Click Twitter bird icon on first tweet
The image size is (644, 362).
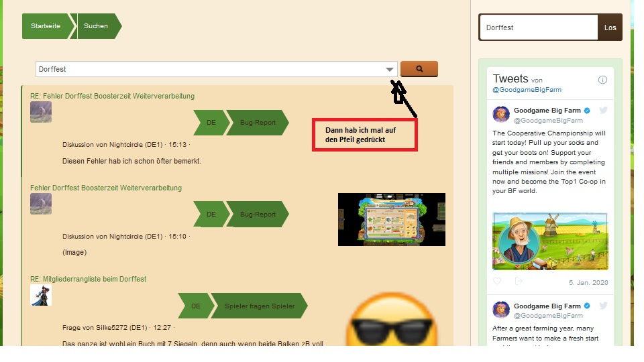(x=603, y=110)
